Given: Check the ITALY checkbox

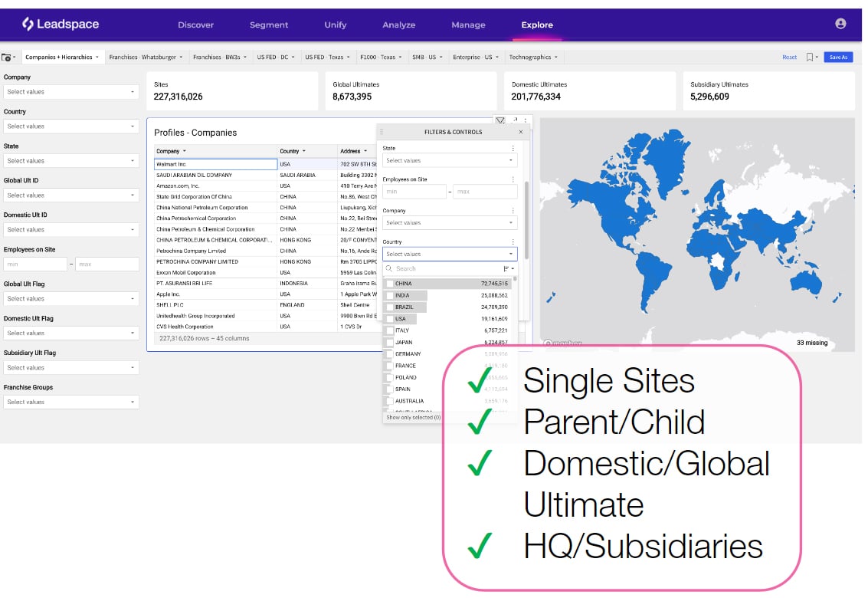Looking at the screenshot, I should click(390, 330).
